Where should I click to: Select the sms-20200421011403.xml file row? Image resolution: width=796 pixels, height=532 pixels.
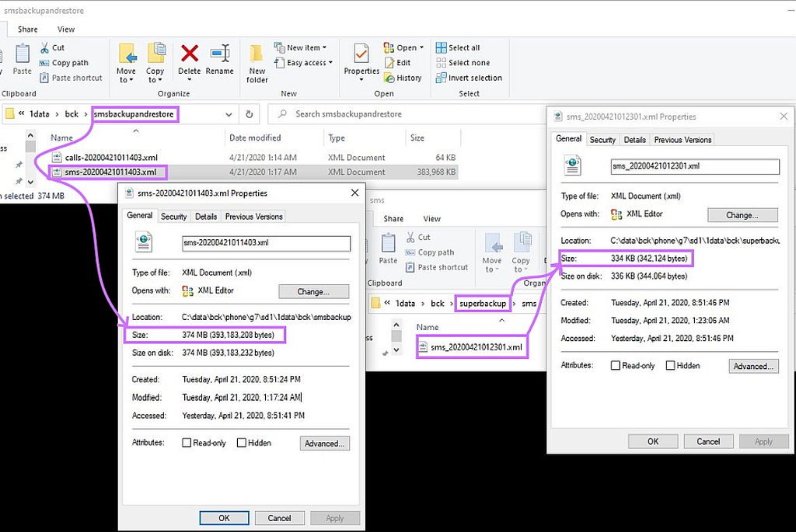coord(254,172)
